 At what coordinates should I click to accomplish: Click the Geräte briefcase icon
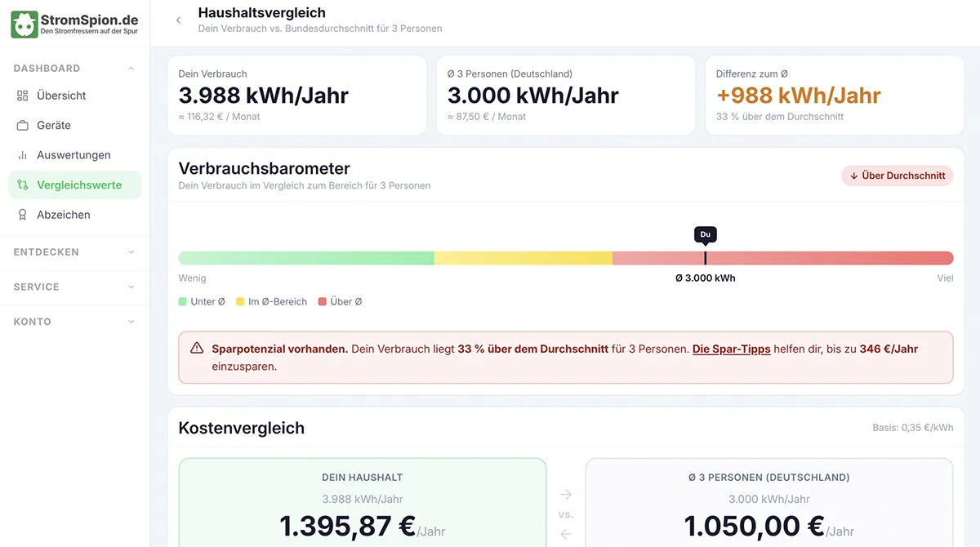click(x=23, y=126)
